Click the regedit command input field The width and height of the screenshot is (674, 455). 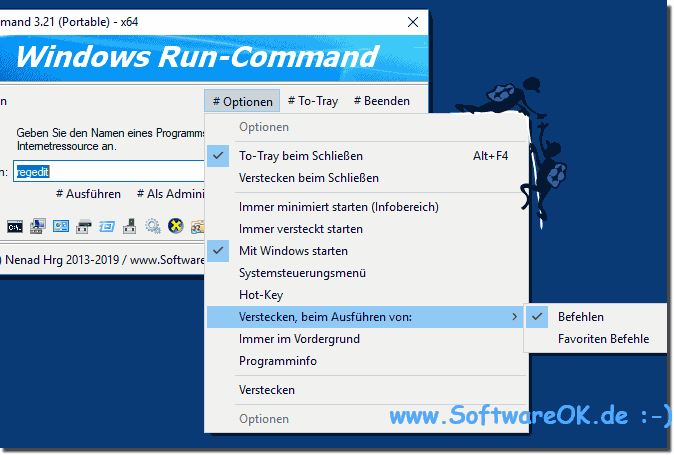pos(109,171)
